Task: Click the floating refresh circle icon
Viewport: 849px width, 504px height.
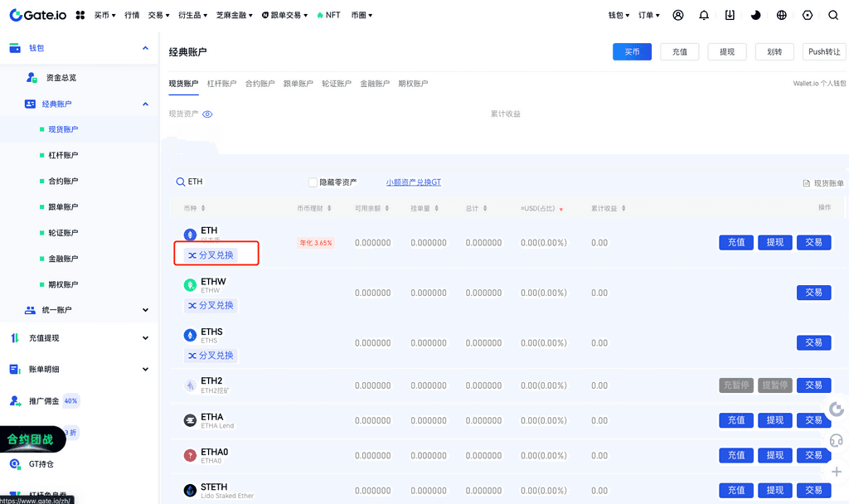Action: pyautogui.click(x=837, y=409)
